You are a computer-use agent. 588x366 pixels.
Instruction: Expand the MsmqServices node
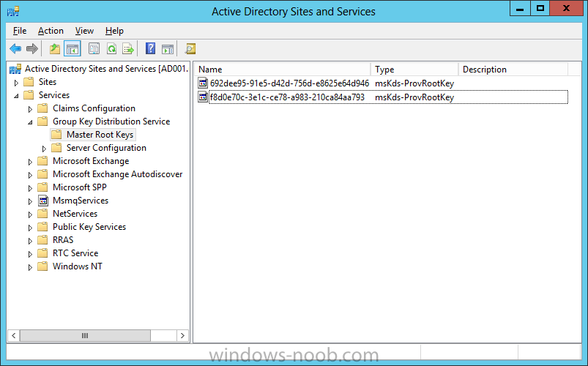pos(30,201)
